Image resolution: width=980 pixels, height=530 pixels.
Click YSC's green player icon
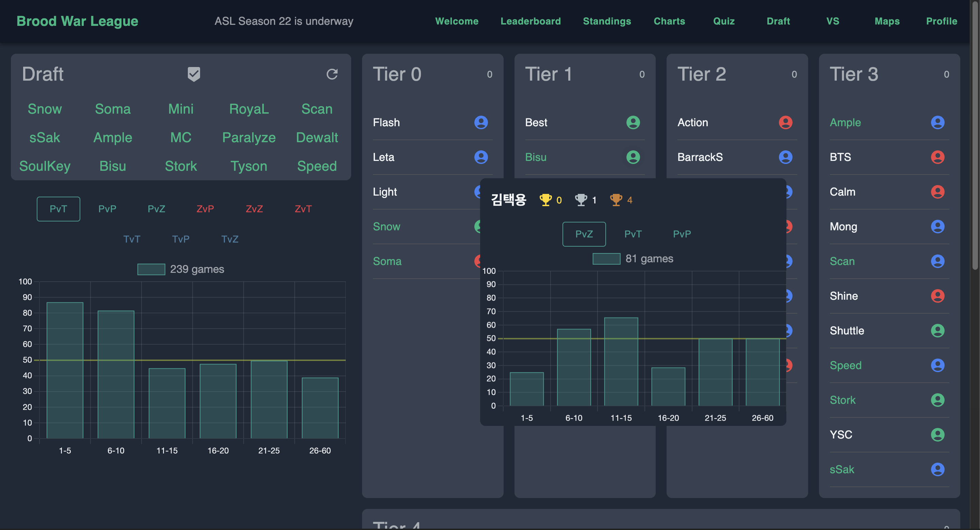(937, 434)
